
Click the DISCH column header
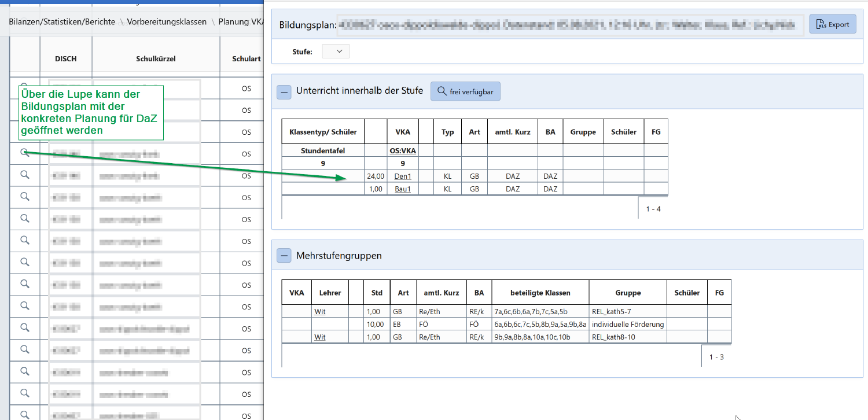65,59
